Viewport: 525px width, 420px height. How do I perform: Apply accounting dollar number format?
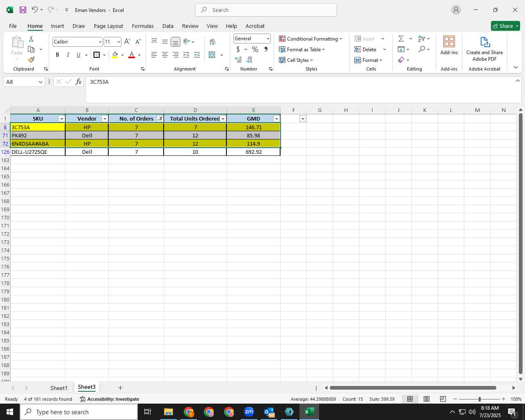coord(238,49)
